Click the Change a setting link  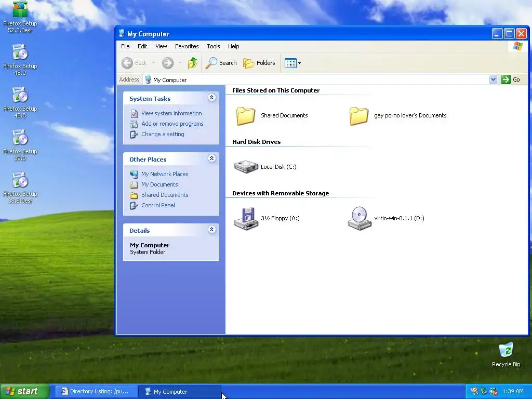click(163, 134)
